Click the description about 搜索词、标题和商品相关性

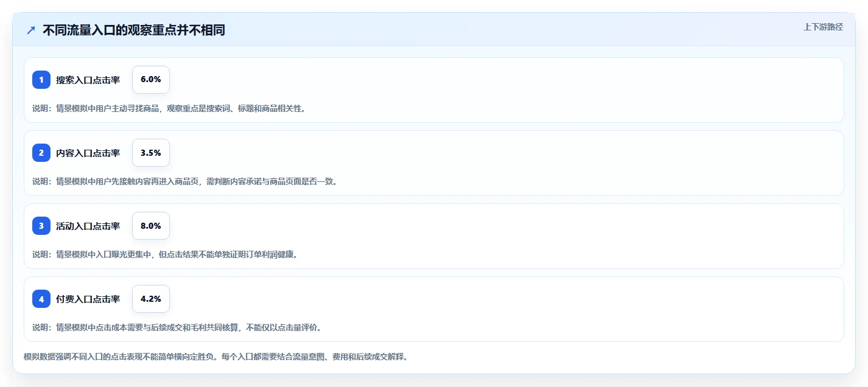click(x=169, y=108)
